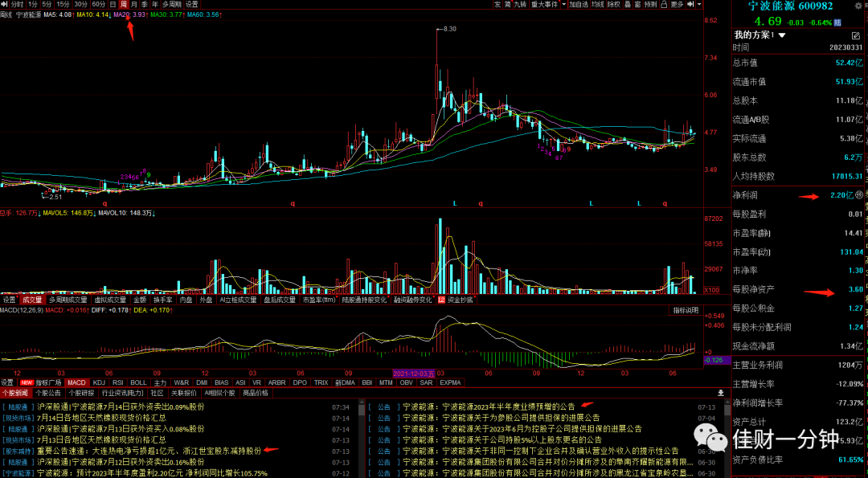Image resolution: width=868 pixels, height=478 pixels.
Task: Open the 预测 forecast tool
Action: (650, 4)
